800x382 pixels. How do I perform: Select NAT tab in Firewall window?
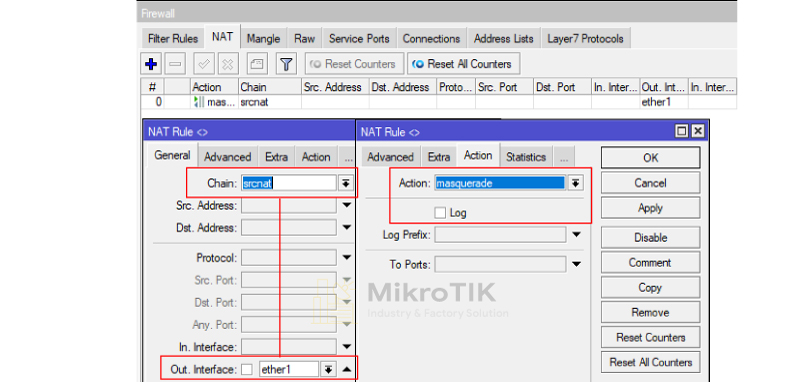[222, 37]
